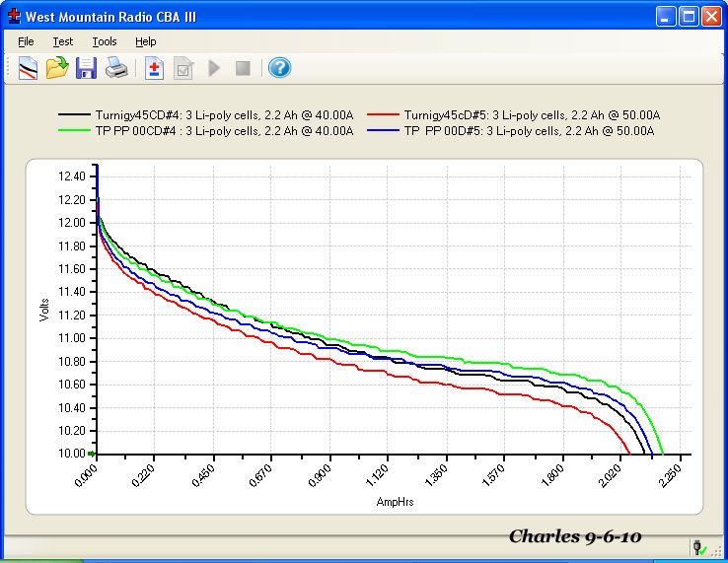Click the AmpHrs axis label
728x563 pixels.
[x=396, y=502]
